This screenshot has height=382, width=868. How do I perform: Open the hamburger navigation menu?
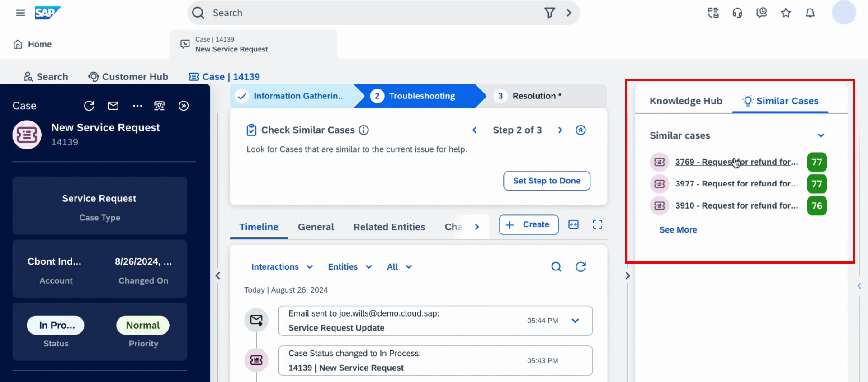(x=20, y=13)
